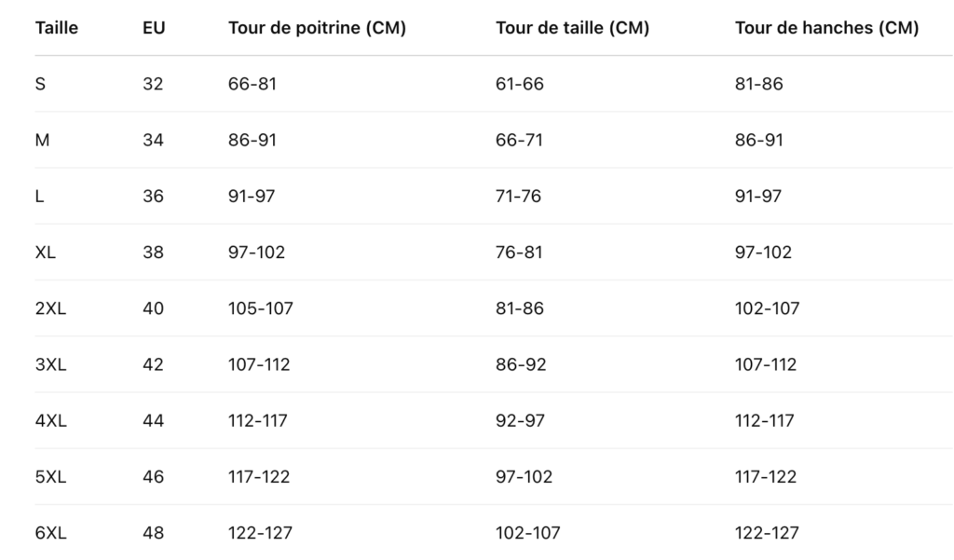Click the 3XL size row label
The width and height of the screenshot is (954, 560).
(50, 364)
